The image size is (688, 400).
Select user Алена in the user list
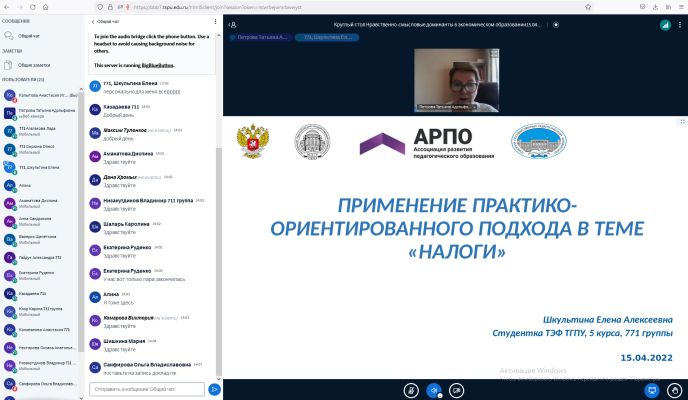click(x=40, y=186)
